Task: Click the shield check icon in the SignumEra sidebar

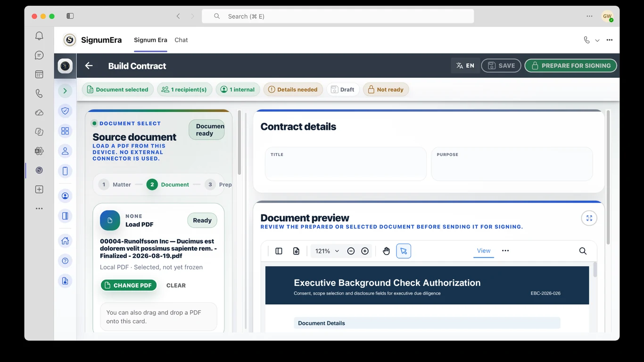Action: (x=65, y=111)
